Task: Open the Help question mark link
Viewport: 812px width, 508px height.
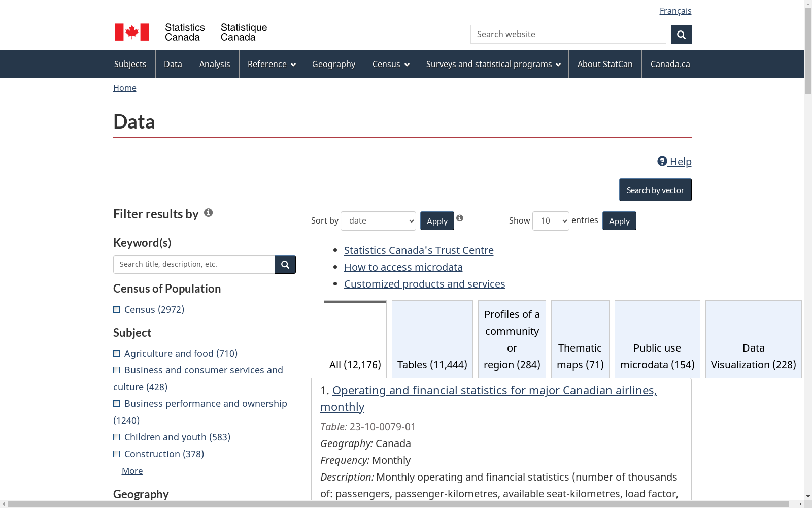Action: click(x=674, y=162)
